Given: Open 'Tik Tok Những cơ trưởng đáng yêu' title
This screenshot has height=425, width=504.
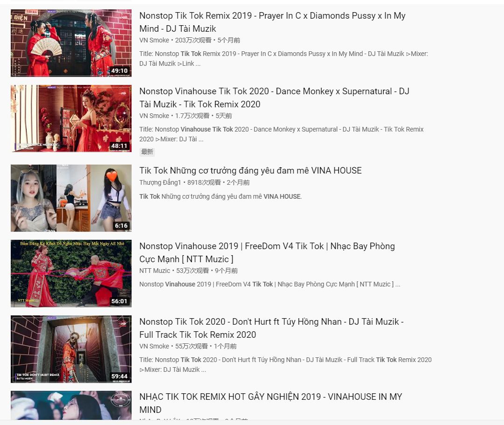Looking at the screenshot, I should pos(251,171).
